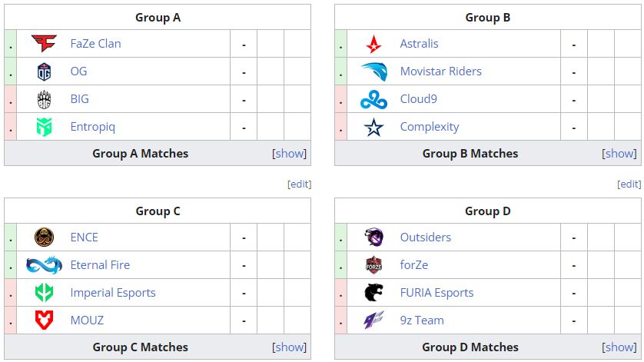
Task: Show Group D Matches
Action: [619, 347]
